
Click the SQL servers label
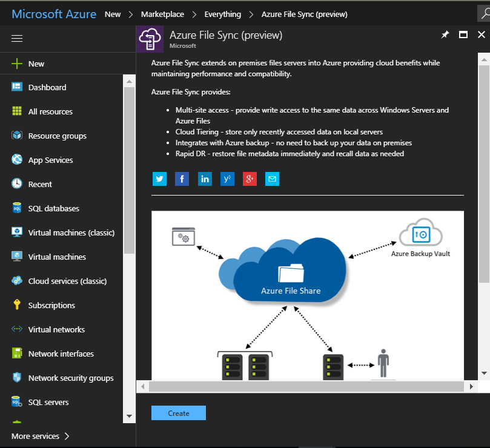pyautogui.click(x=48, y=402)
